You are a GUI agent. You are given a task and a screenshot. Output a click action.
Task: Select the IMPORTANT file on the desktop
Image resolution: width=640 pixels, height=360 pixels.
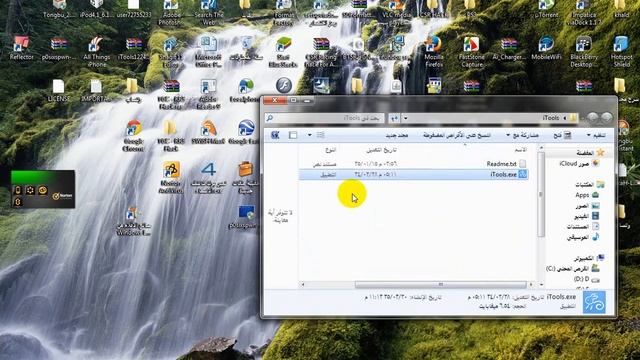click(x=96, y=91)
